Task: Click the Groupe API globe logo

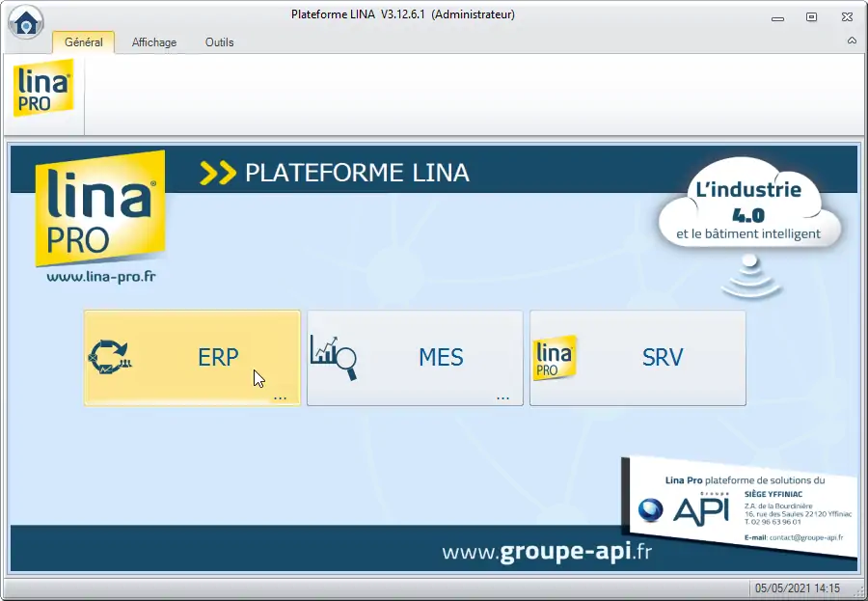Action: [650, 510]
